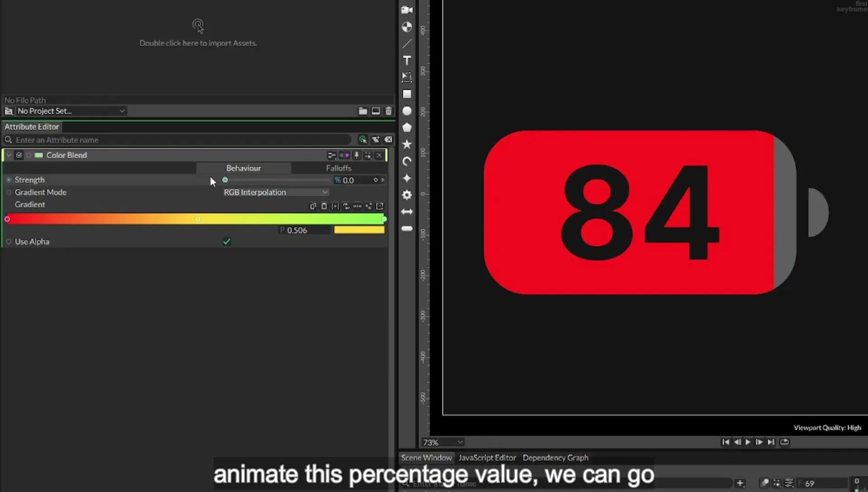Collapse the Color Blend section chevron
Screen dimensions: 868x492
pos(9,155)
